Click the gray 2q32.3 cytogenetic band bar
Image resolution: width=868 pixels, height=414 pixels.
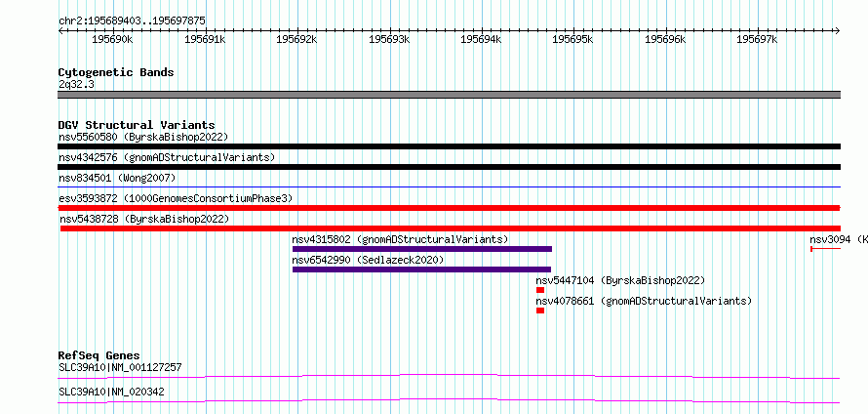pos(449,95)
